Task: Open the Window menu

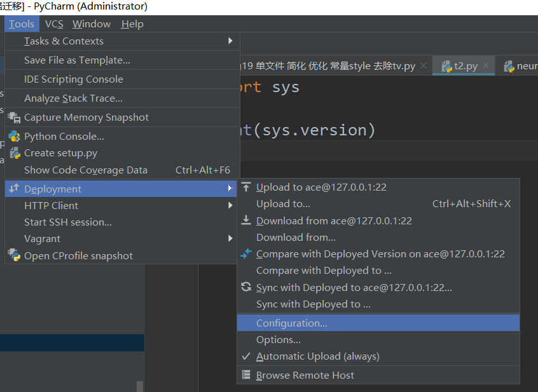Action: 92,24
